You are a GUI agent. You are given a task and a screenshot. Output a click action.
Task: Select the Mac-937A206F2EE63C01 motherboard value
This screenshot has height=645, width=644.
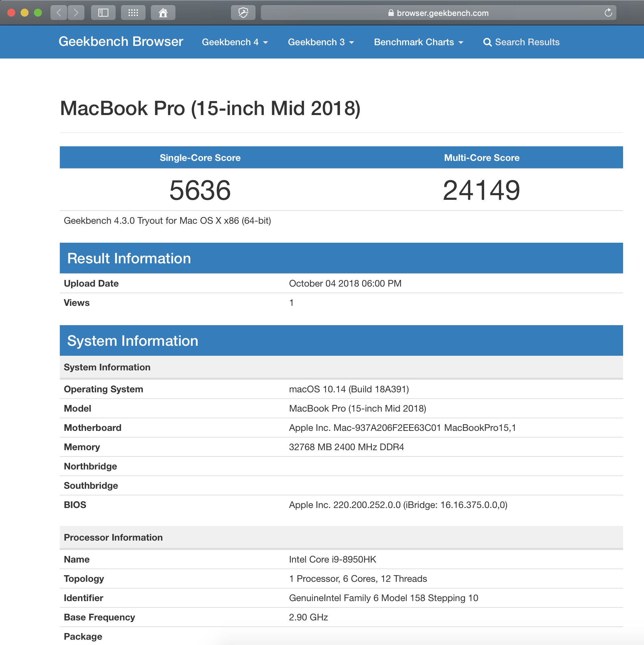click(x=402, y=428)
